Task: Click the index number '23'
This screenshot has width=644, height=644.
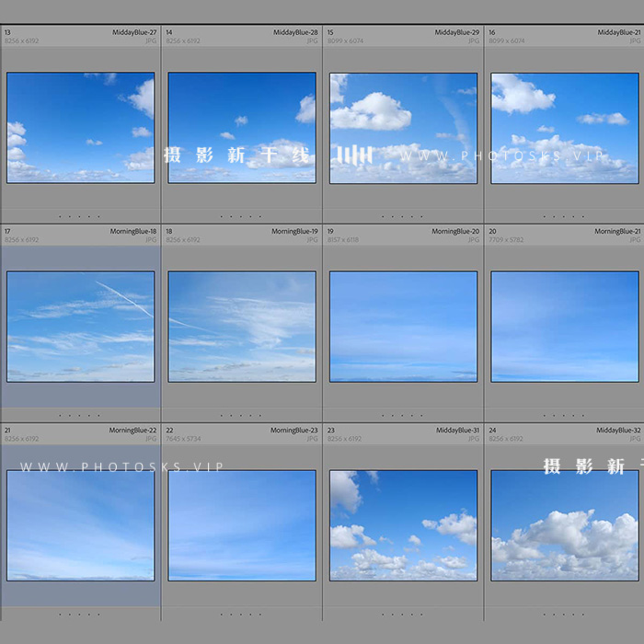Action: coord(331,431)
